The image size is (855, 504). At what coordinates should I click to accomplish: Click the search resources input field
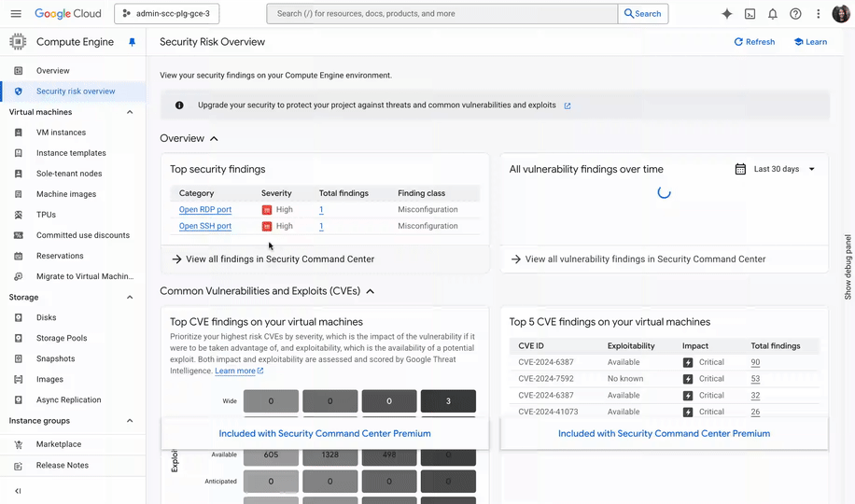442,14
